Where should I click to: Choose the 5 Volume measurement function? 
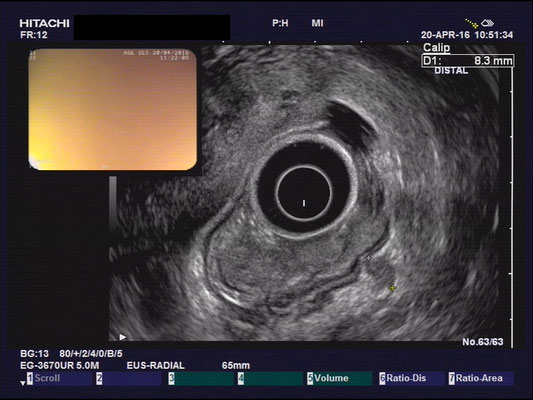point(339,378)
